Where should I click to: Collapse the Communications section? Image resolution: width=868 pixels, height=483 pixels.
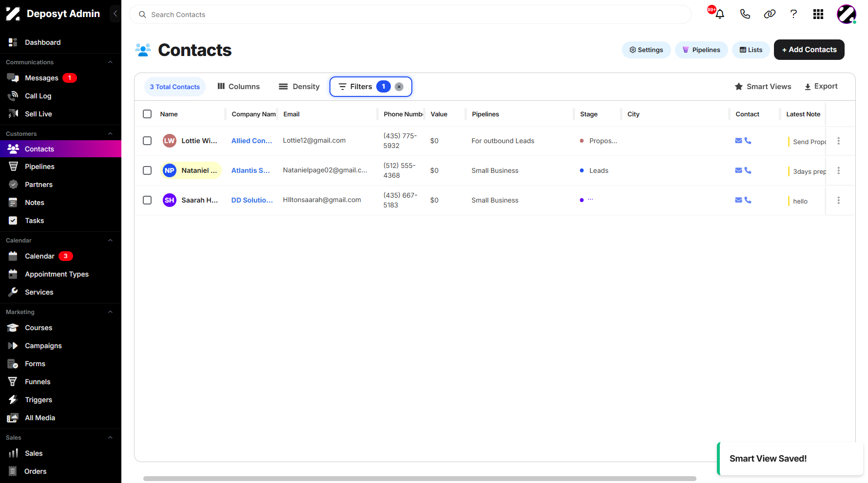[x=110, y=62]
